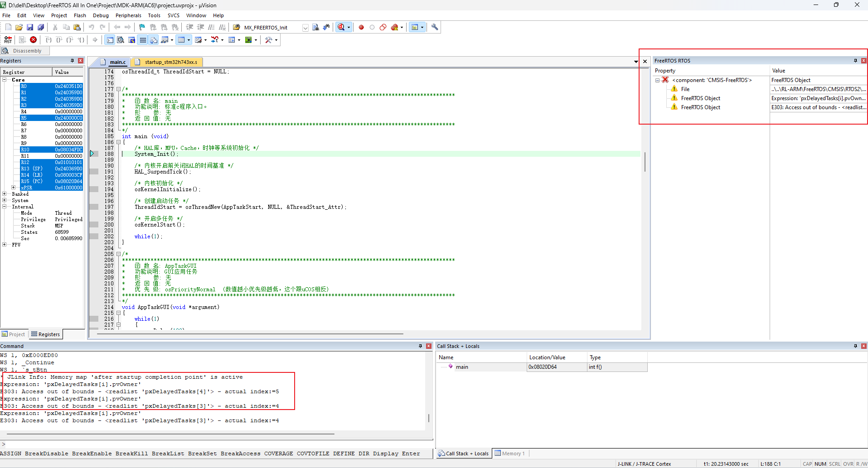Show next statement arrow icon

tap(95, 40)
